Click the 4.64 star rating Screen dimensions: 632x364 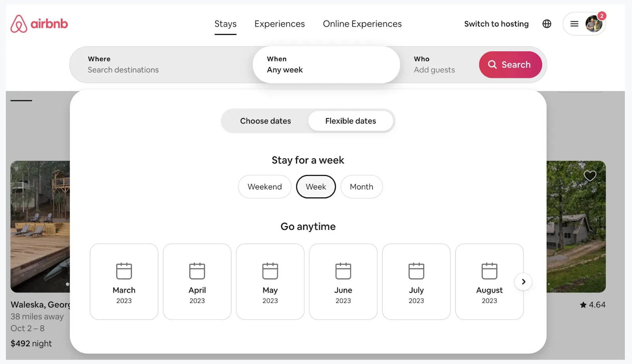click(x=592, y=305)
